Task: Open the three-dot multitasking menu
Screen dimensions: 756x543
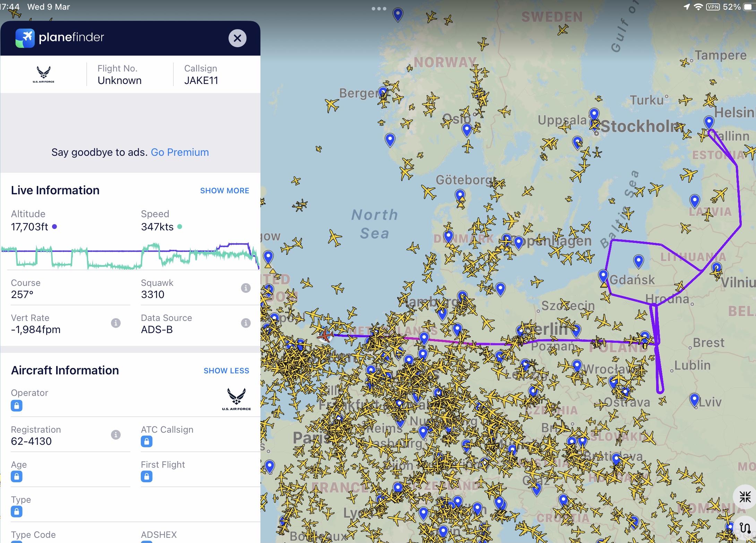Action: point(379,9)
